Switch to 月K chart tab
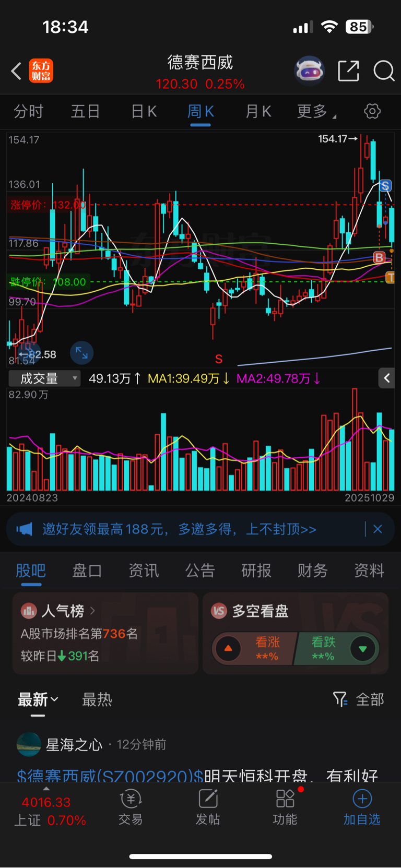The image size is (401, 868). pyautogui.click(x=258, y=111)
